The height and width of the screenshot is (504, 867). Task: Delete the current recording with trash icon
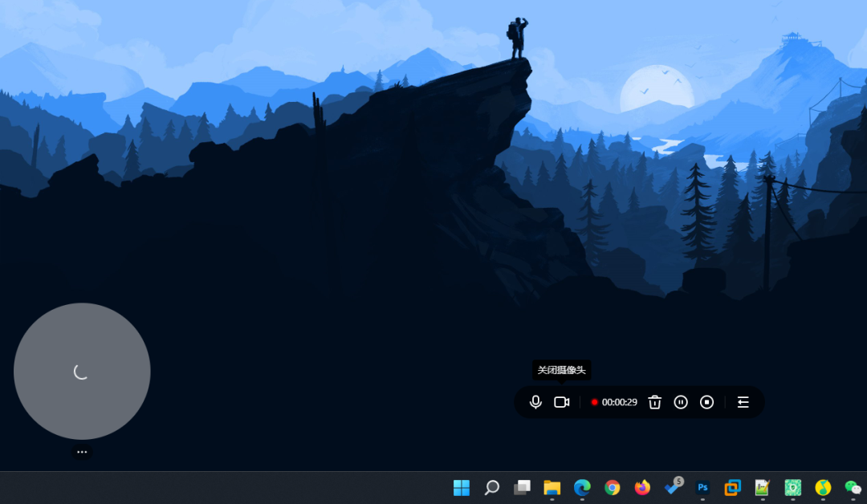click(655, 402)
